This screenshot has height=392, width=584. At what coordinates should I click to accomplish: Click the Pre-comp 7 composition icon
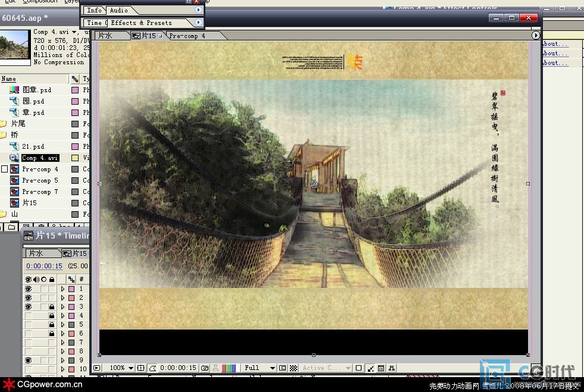14,192
